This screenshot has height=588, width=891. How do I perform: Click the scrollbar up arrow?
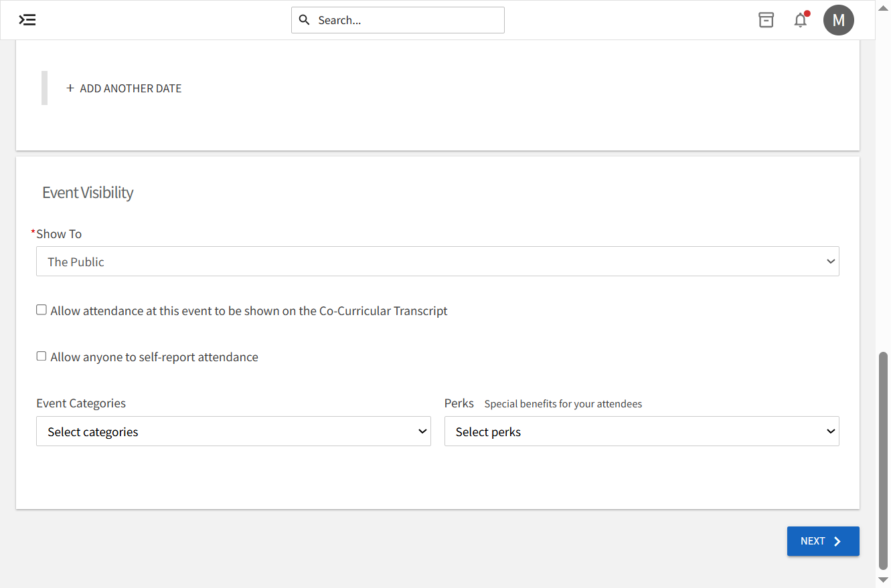884,7
